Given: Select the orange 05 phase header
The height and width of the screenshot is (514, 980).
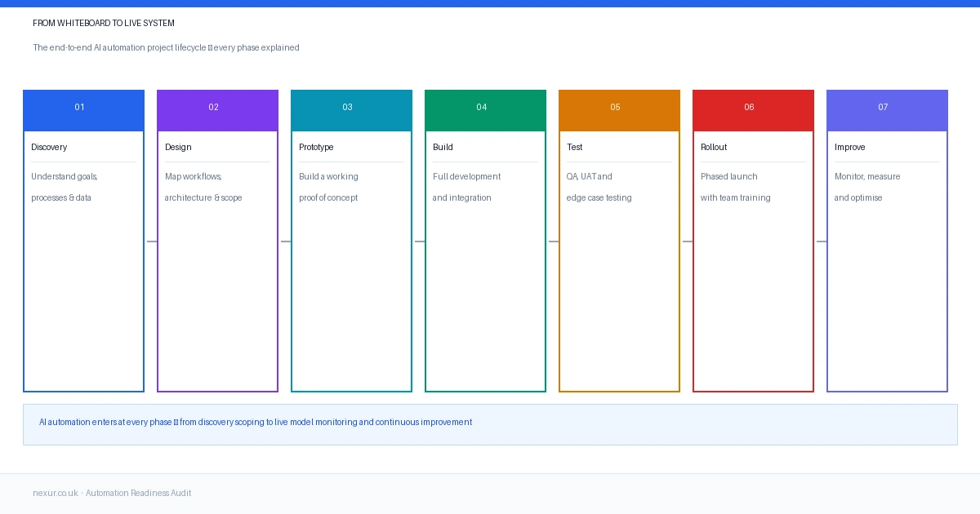Looking at the screenshot, I should 619,111.
